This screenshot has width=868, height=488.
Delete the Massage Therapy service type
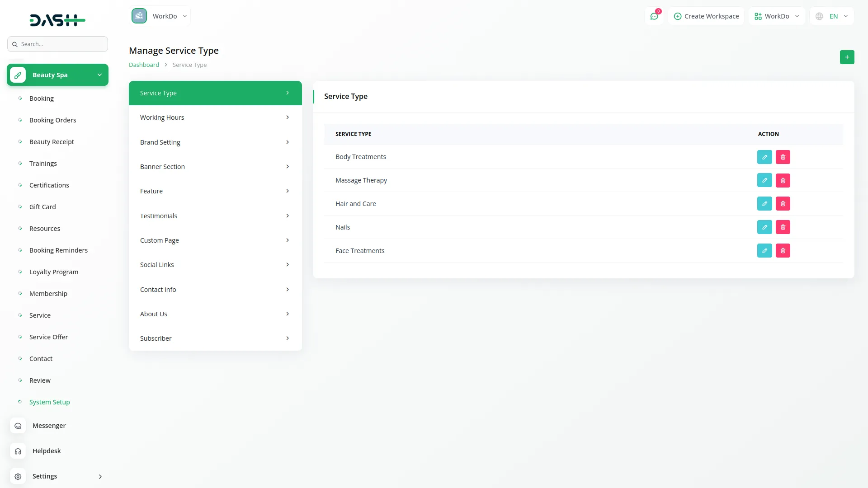[783, 180]
